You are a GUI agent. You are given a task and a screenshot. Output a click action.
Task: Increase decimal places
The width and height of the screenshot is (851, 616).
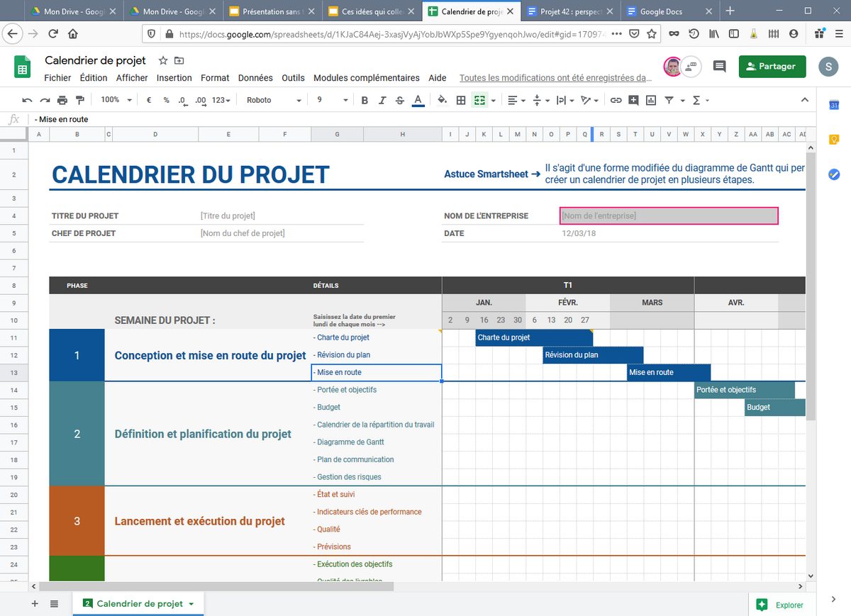(201, 100)
